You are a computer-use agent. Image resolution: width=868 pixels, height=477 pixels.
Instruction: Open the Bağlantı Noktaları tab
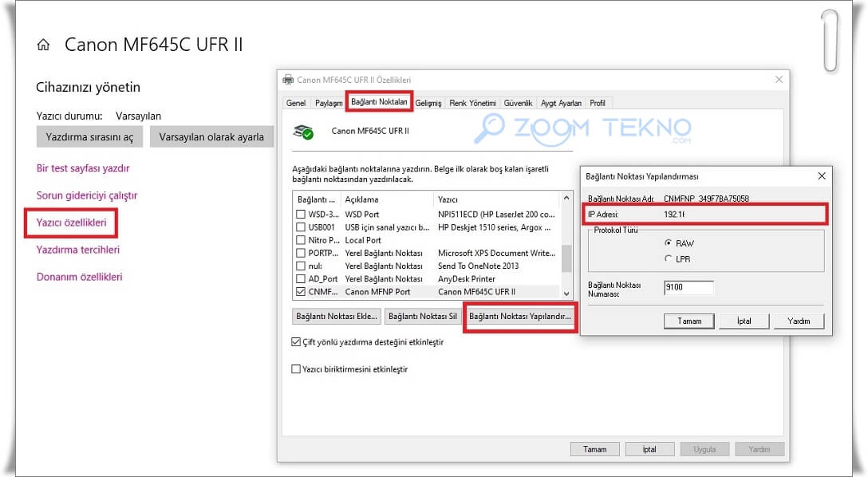pos(379,102)
